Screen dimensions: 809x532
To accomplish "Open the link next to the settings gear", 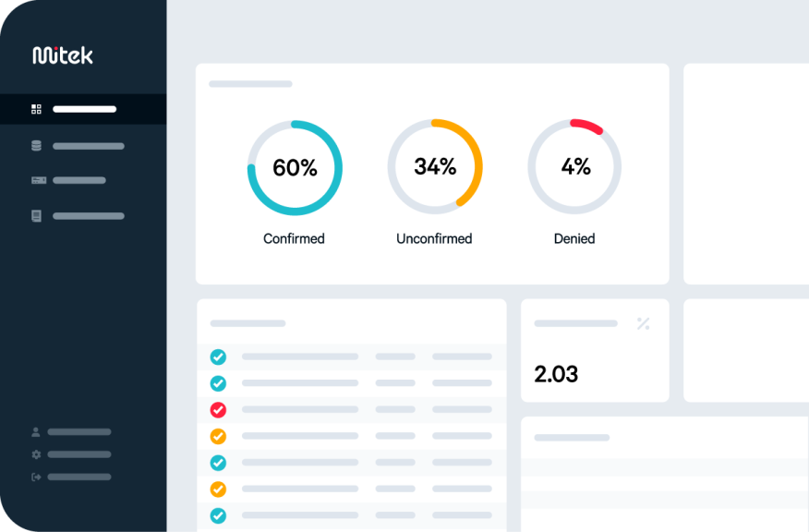I will [78, 454].
